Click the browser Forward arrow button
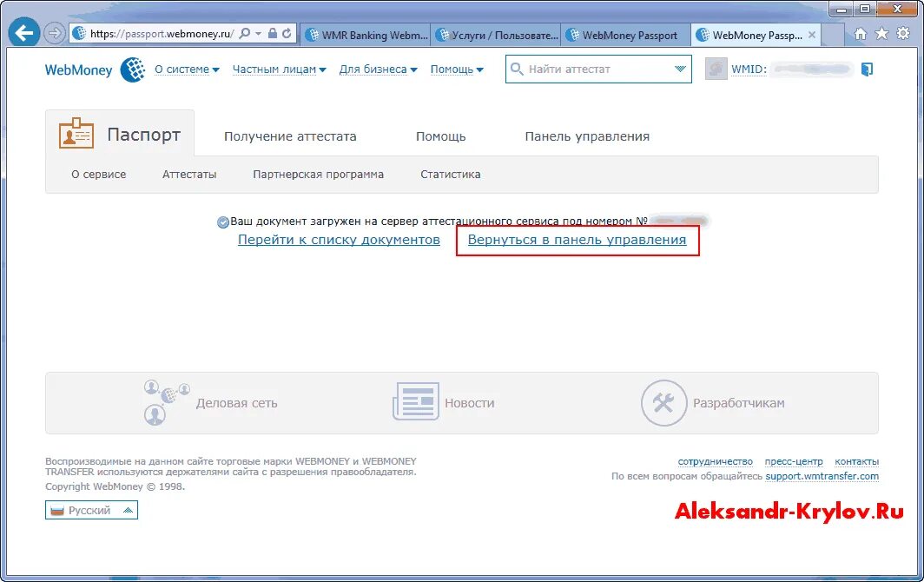The height and width of the screenshot is (582, 924). click(54, 34)
